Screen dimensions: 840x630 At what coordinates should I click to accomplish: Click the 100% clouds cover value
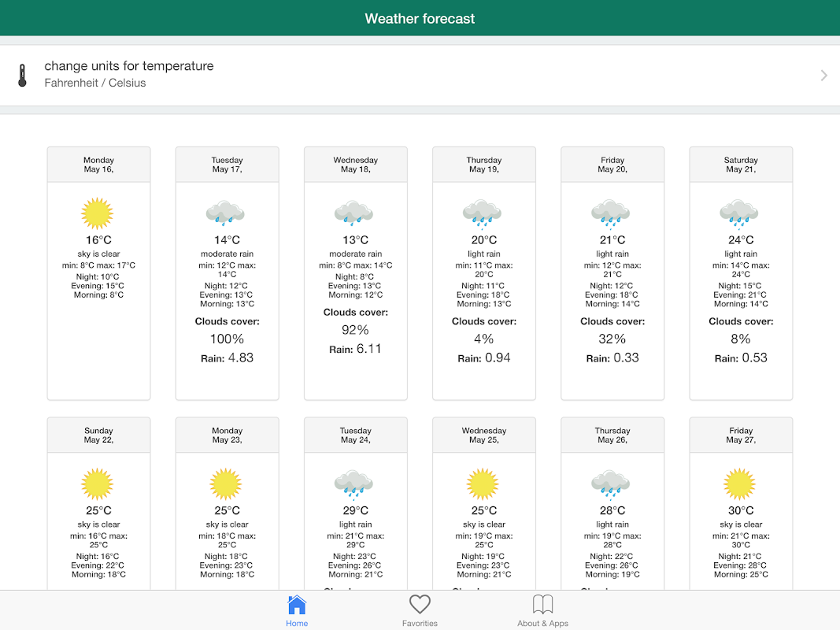click(228, 339)
